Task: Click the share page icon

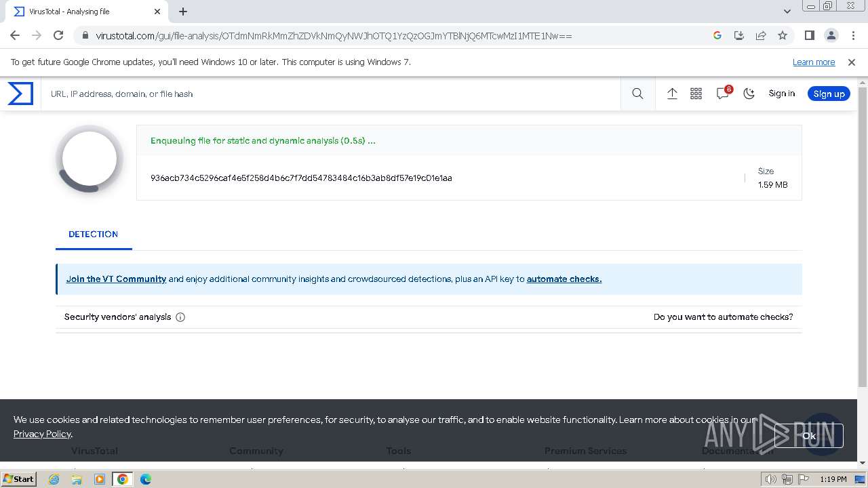Action: point(761,35)
